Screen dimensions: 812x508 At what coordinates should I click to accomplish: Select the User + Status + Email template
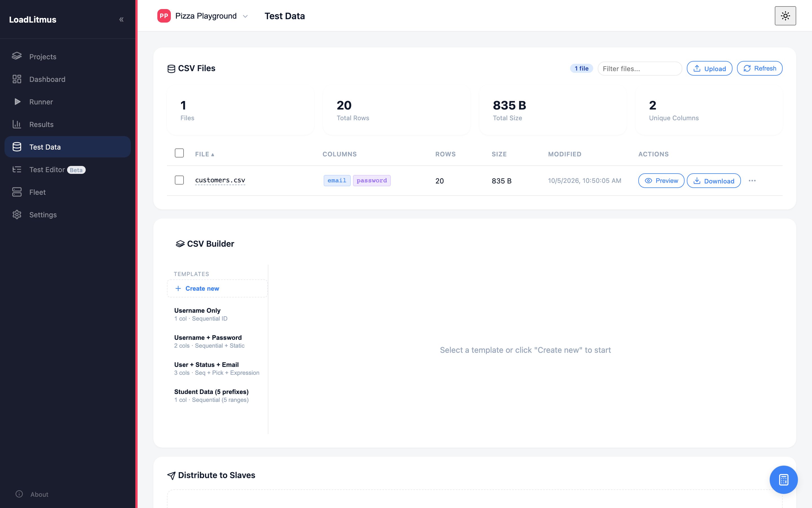217,369
